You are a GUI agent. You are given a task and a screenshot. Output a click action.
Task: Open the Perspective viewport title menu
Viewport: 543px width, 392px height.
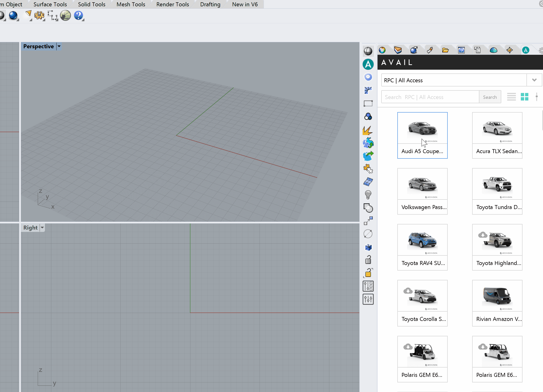coord(59,46)
